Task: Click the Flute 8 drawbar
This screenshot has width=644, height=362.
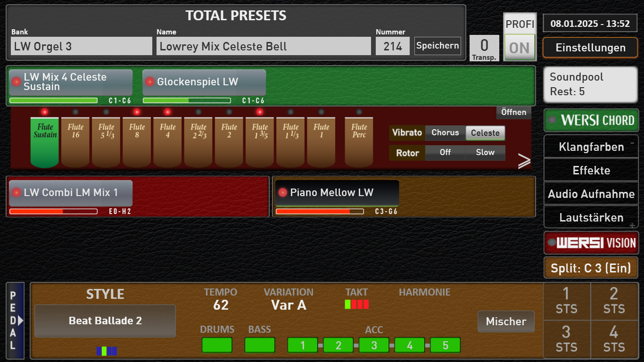Action: 137,141
